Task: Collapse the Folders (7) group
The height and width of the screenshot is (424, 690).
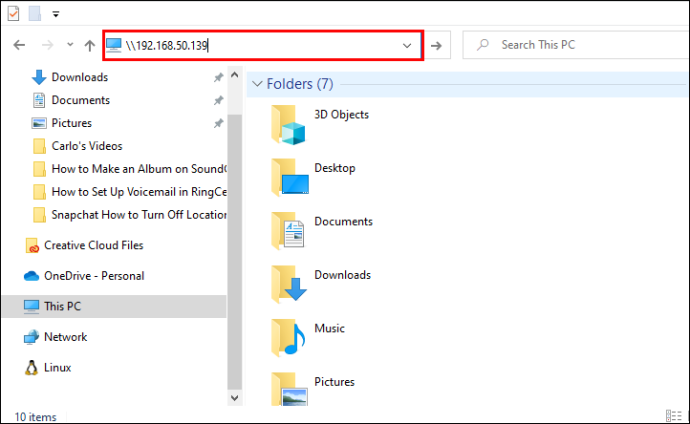Action: coord(257,84)
